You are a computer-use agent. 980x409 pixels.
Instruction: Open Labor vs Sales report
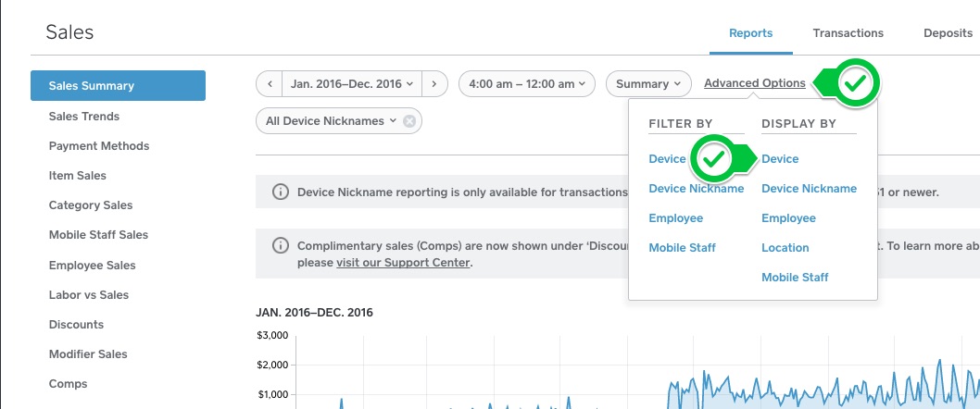(x=89, y=295)
